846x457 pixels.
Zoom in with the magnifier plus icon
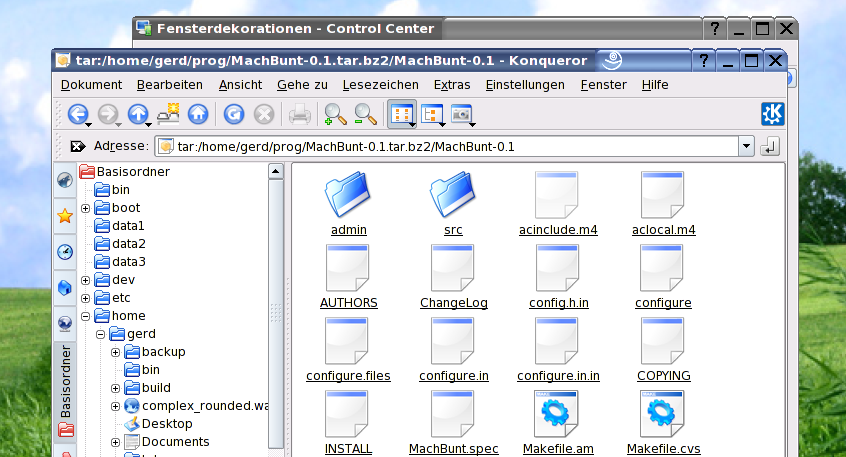tap(335, 114)
